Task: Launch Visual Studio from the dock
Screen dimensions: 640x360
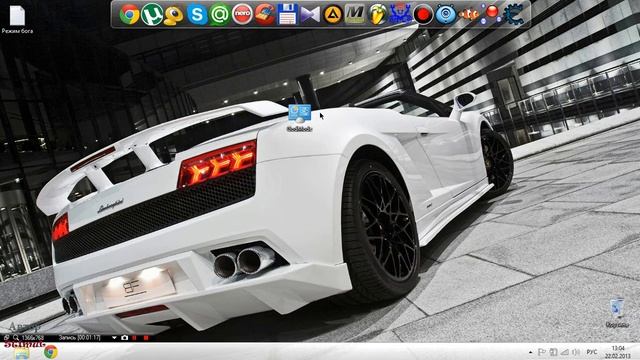Action: pyautogui.click(x=310, y=15)
